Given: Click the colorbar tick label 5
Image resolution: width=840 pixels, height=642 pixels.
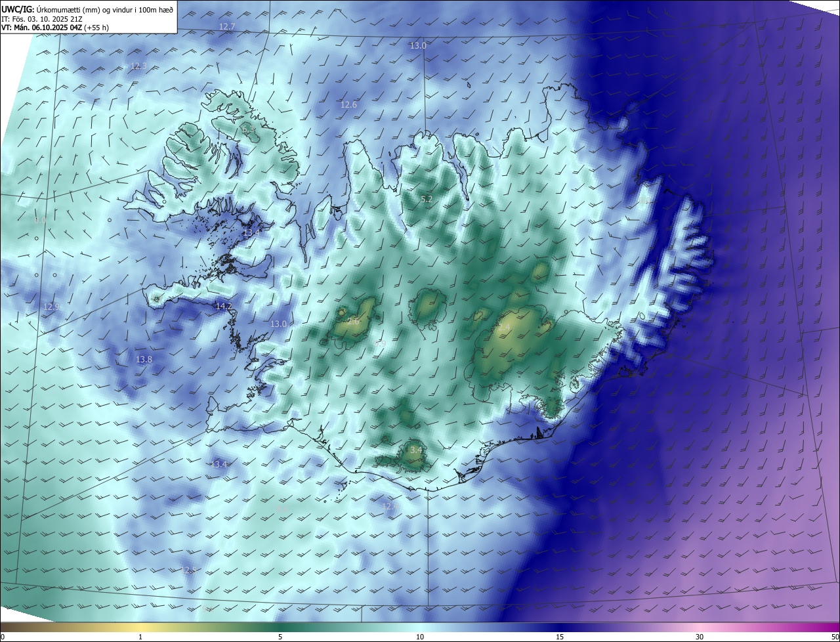Looking at the screenshot, I should pos(280,637).
